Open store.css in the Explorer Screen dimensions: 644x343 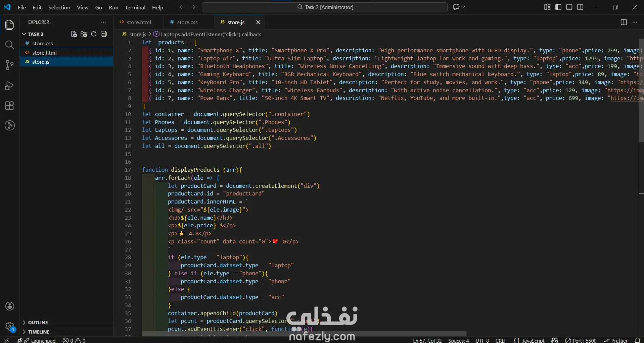pyautogui.click(x=66, y=43)
